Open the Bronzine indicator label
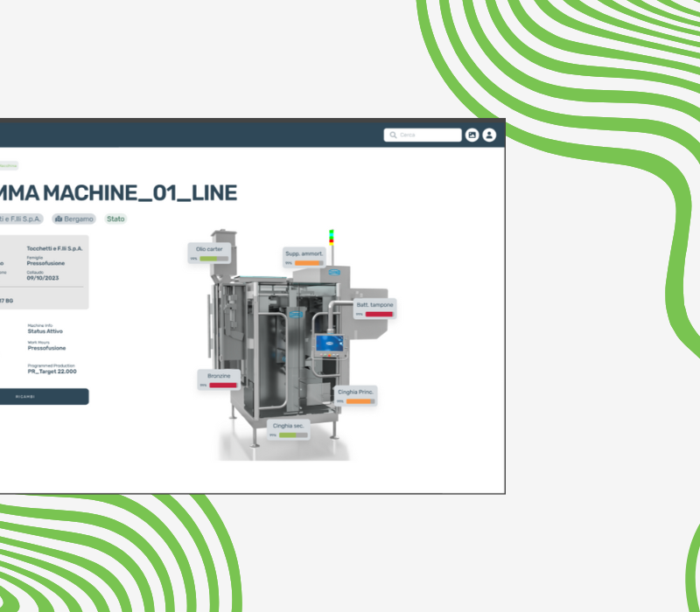This screenshot has height=612, width=700. [218, 375]
